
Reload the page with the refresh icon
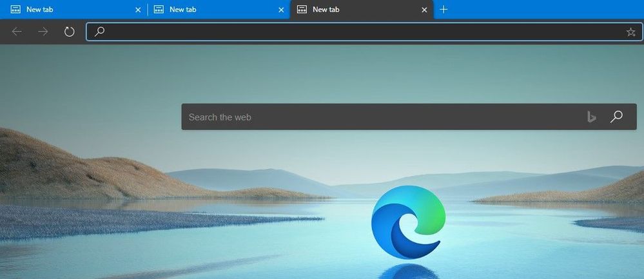point(70,32)
